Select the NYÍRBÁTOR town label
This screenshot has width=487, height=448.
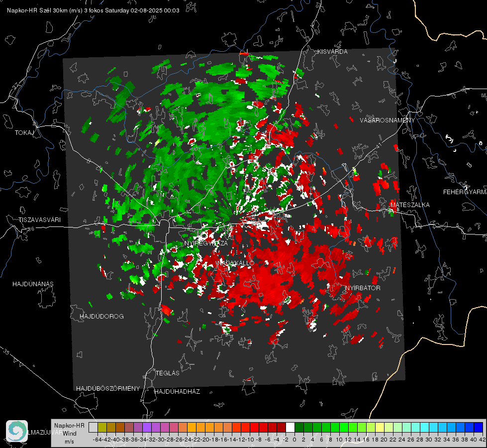363,288
